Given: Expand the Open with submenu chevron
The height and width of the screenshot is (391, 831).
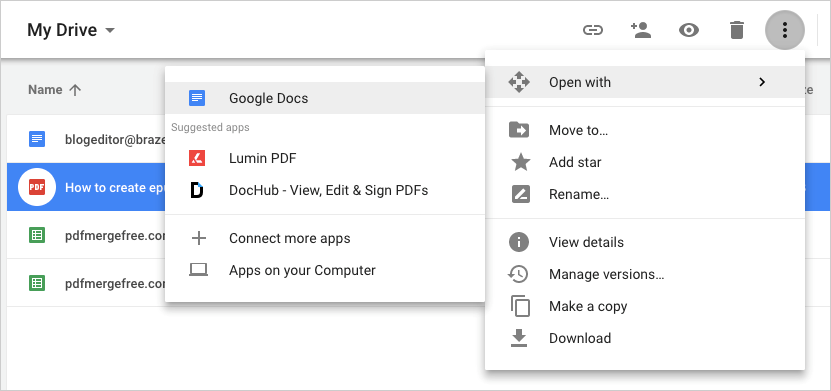Looking at the screenshot, I should point(762,82).
